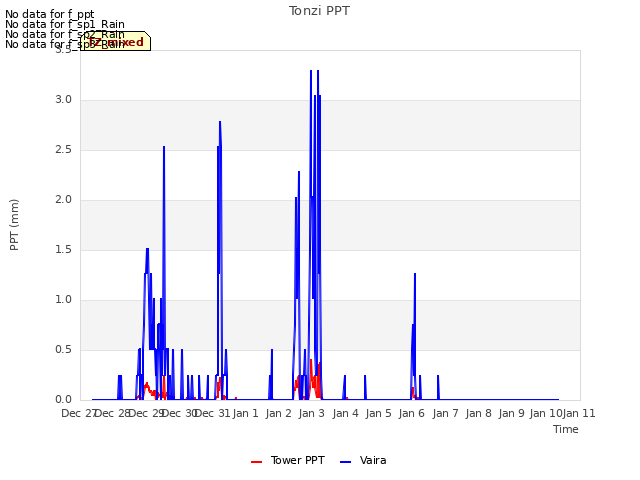Click the 3.0 y-axis tick label
Viewport: 640px width, 480px height.
[63, 100]
